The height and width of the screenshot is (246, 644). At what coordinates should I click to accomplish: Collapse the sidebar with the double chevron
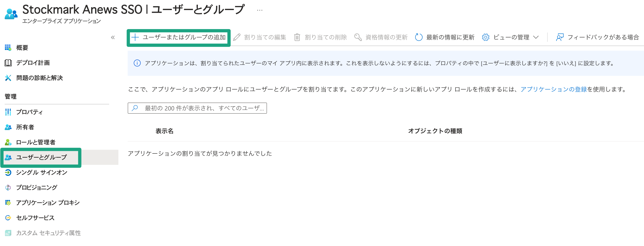113,37
